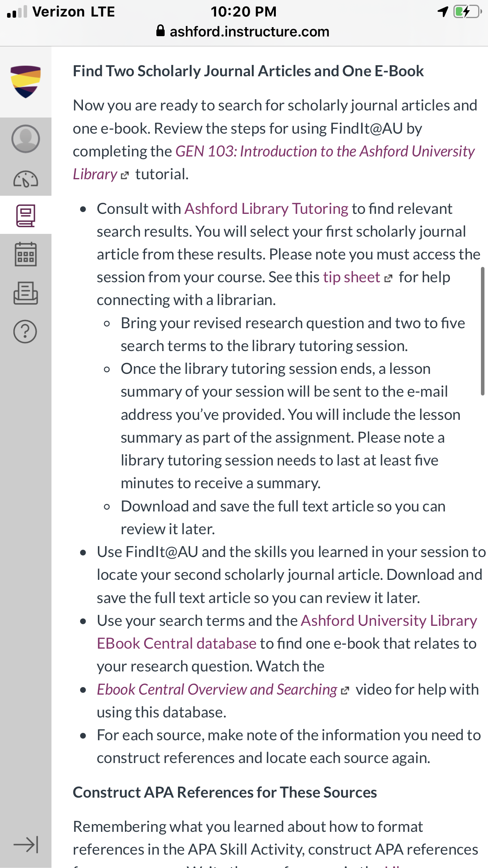The height and width of the screenshot is (868, 488).
Task: Open the Calendar icon in sidebar
Action: (x=26, y=254)
